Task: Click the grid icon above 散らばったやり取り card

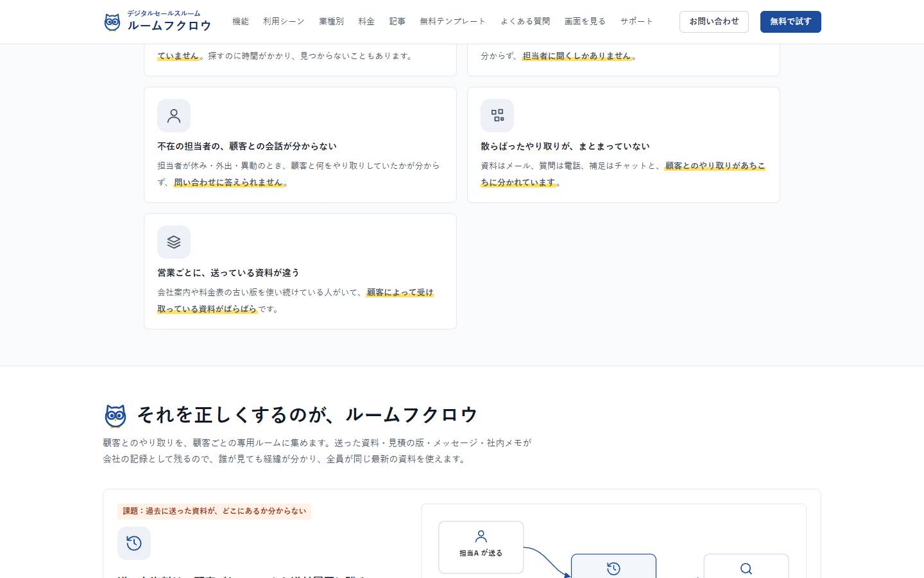Action: (497, 116)
